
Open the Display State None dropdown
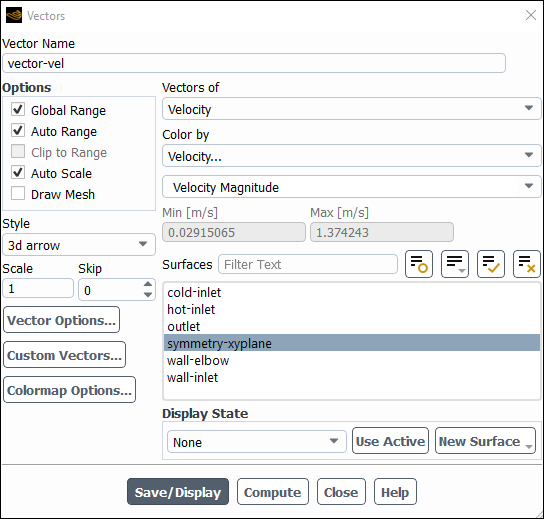257,442
